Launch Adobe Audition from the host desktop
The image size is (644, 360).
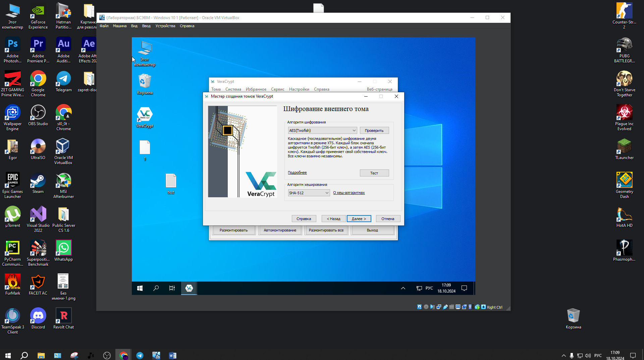pyautogui.click(x=63, y=50)
